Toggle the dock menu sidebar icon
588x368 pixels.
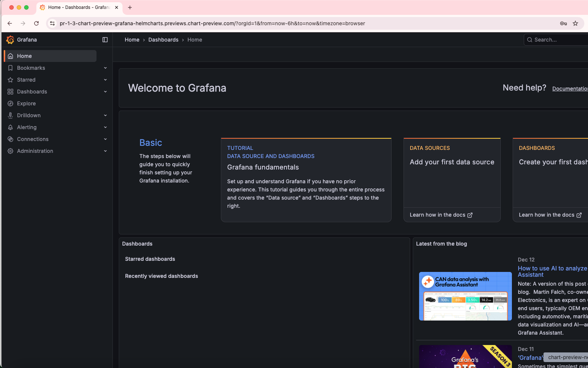point(105,40)
